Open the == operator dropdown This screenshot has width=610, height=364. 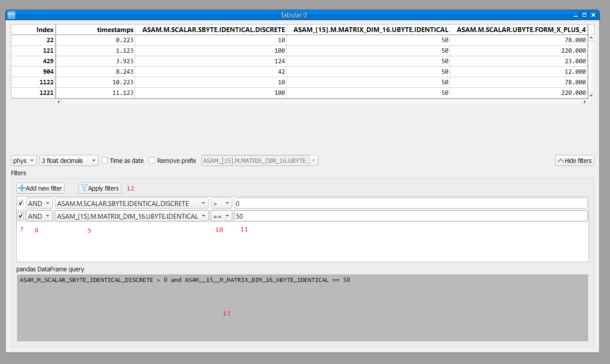click(x=221, y=216)
